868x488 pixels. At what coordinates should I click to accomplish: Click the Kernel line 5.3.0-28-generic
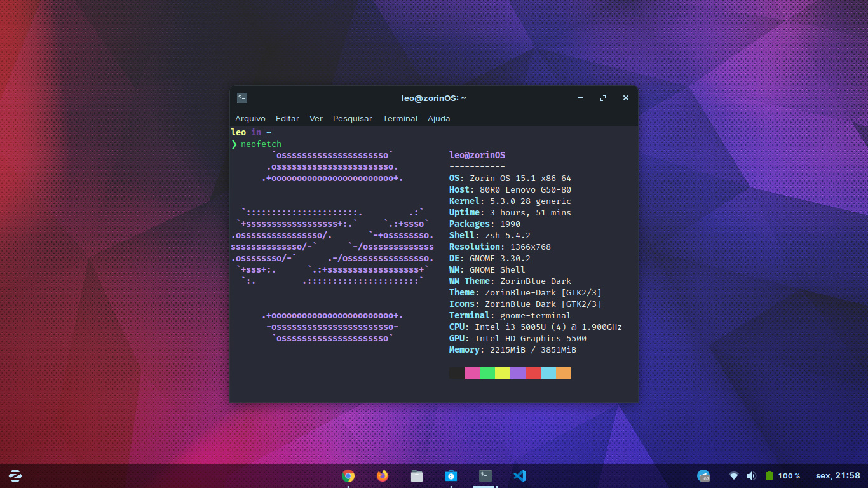pos(510,201)
